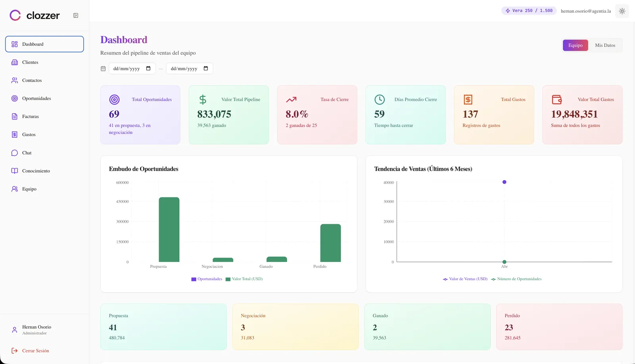Go to Clientes in the sidebar
The width and height of the screenshot is (635, 364).
[x=44, y=62]
